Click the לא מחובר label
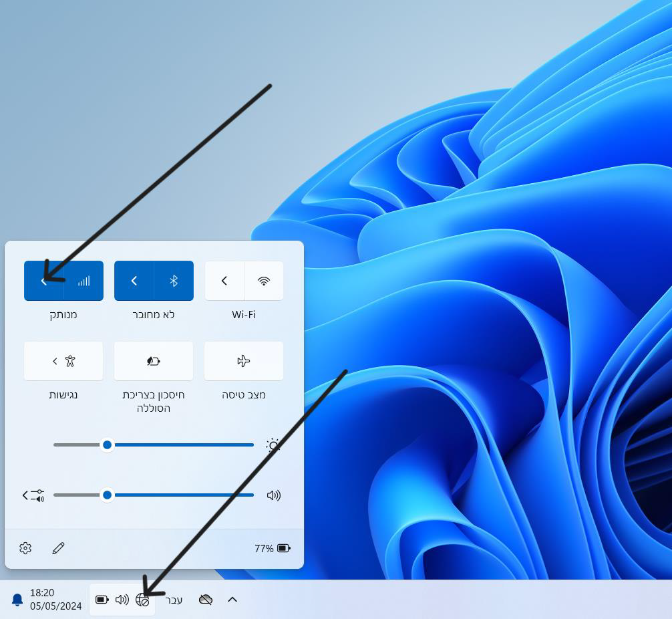This screenshot has height=619, width=672. pos(154,314)
